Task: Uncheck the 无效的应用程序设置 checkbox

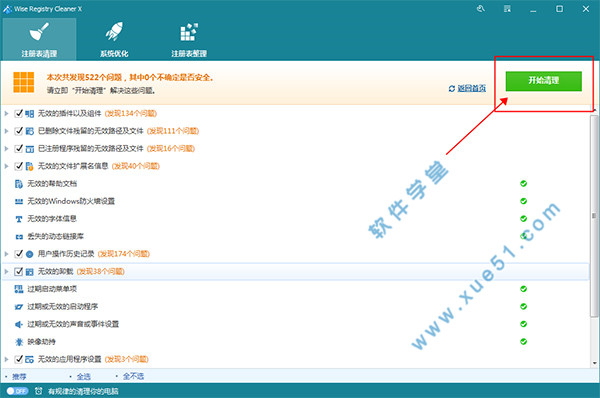Action: 18,359
